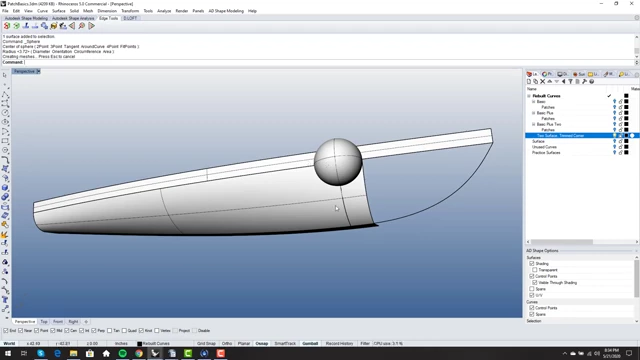This screenshot has width=640, height=360.
Task: Open the Transform menu
Action: point(130,11)
